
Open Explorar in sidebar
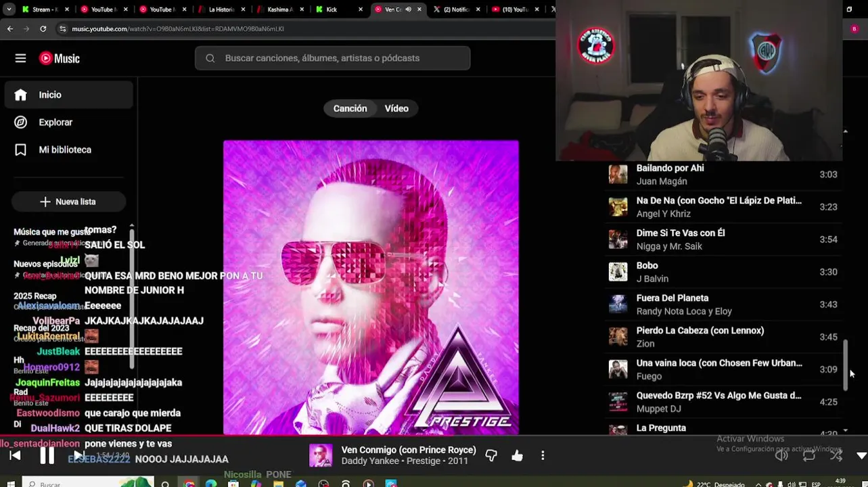click(69, 122)
